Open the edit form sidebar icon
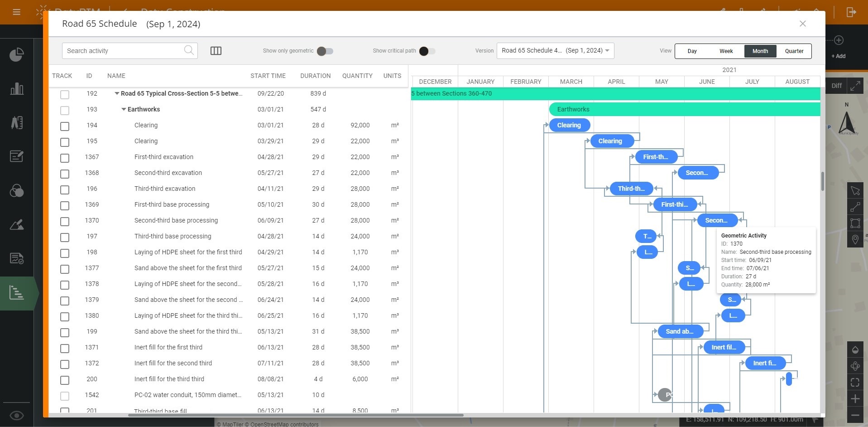 [x=17, y=156]
